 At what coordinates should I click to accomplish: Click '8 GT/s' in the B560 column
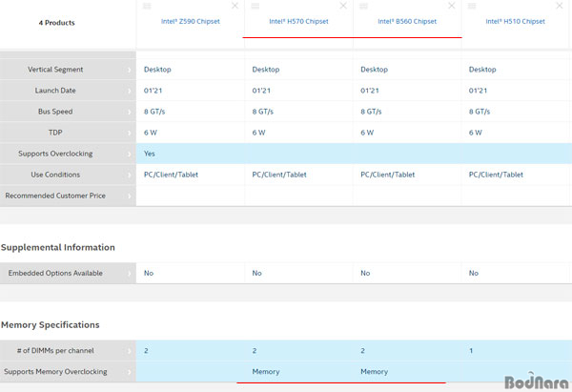coord(371,112)
